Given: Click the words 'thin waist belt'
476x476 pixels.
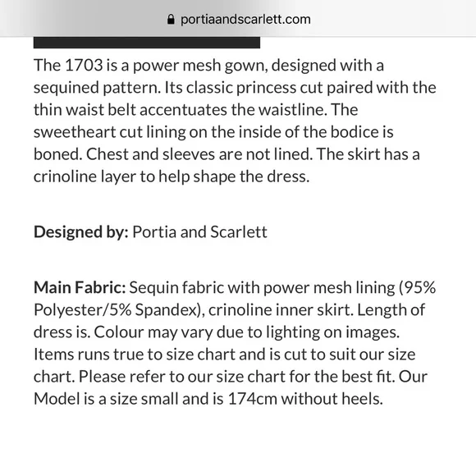Looking at the screenshot, I should 85,110.
